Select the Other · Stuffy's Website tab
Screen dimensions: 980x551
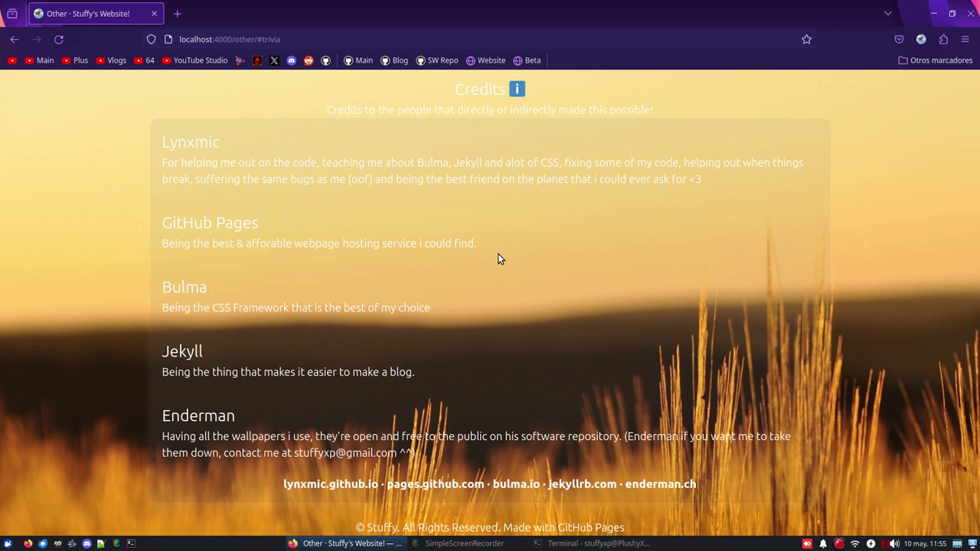[96, 14]
